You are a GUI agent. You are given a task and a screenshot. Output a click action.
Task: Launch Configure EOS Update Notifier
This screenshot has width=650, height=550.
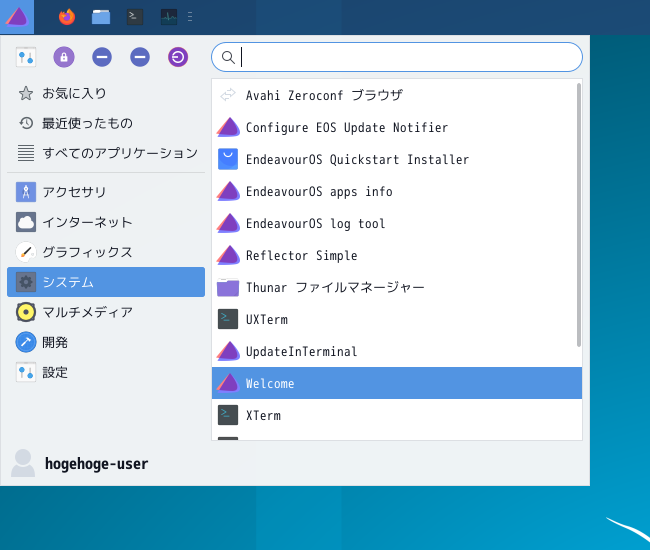397,127
